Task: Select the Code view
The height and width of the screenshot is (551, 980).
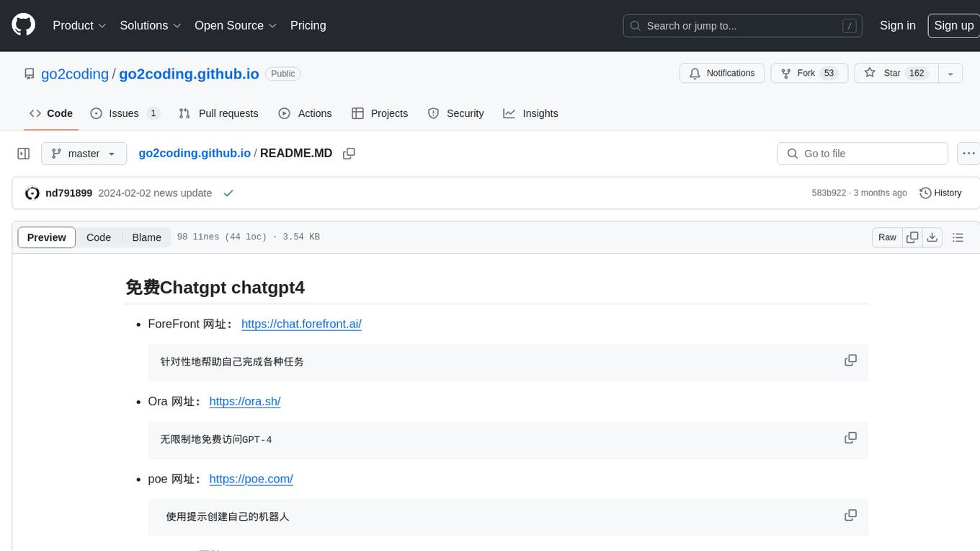Action: click(x=99, y=237)
